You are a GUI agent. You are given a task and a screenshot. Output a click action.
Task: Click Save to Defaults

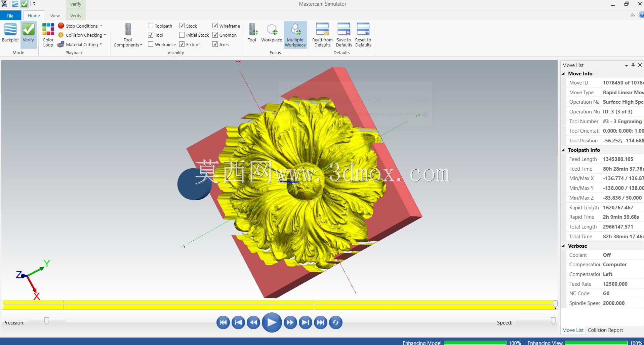[344, 35]
